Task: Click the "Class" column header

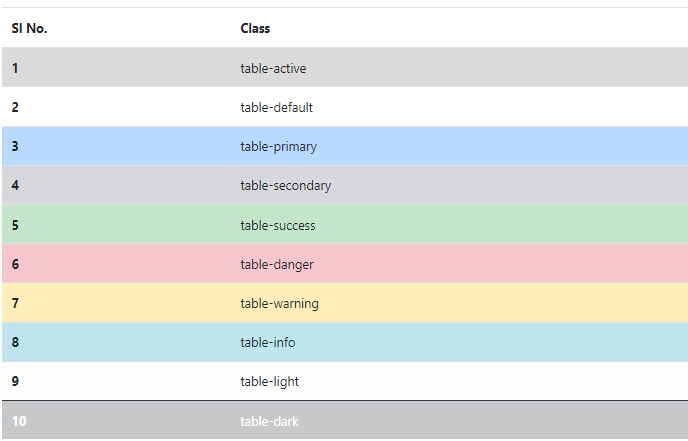Action: 255,28
